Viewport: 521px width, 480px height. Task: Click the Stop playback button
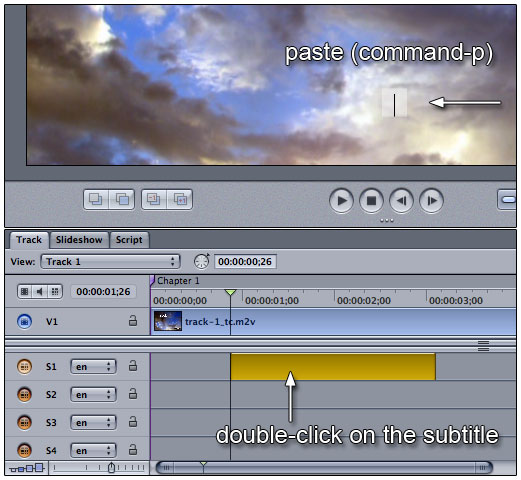(x=371, y=201)
